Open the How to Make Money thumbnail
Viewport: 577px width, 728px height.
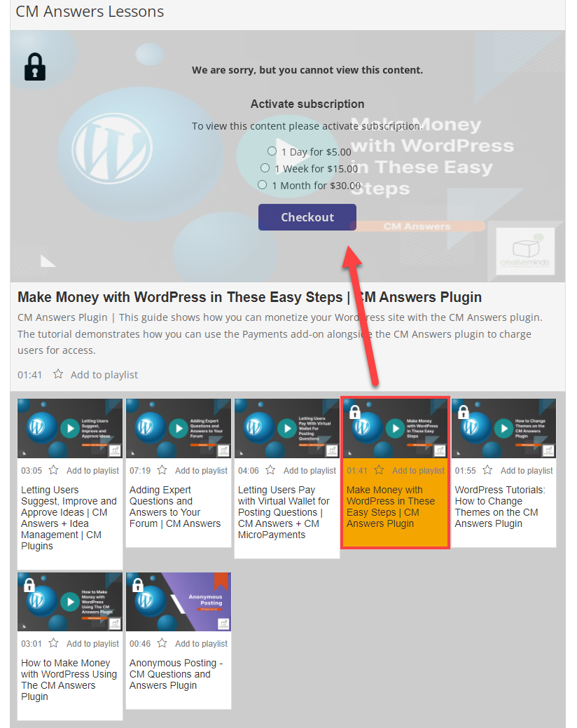coord(70,602)
